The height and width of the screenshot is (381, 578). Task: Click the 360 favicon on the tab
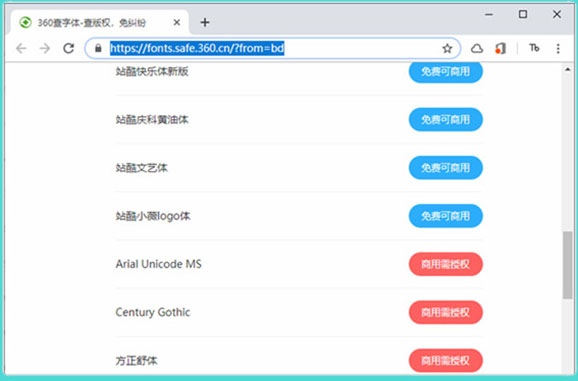pos(25,22)
